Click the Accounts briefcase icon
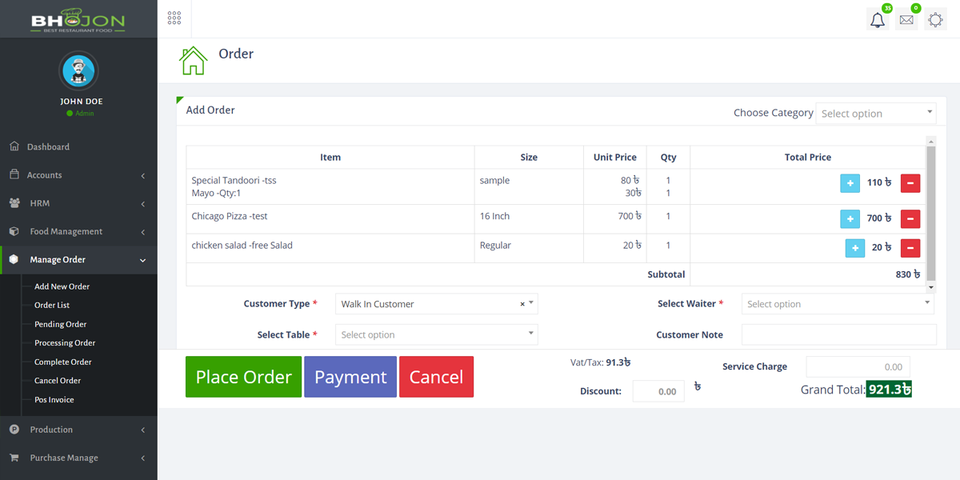The width and height of the screenshot is (960, 480). click(15, 174)
